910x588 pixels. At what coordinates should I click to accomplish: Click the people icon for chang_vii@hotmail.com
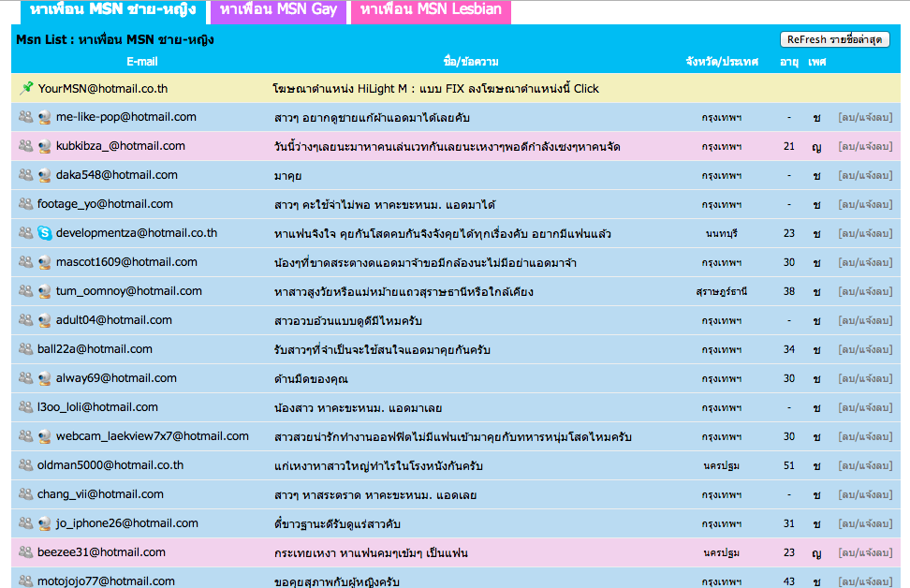click(25, 494)
